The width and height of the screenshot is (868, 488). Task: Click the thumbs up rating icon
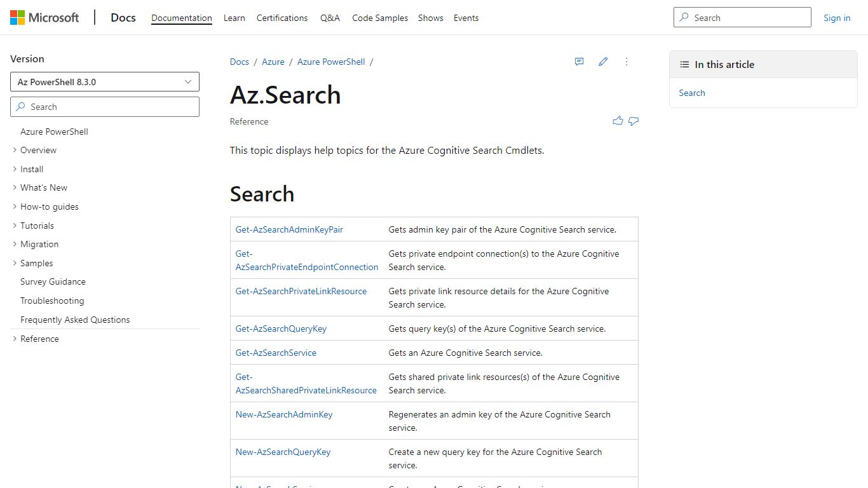(x=618, y=121)
